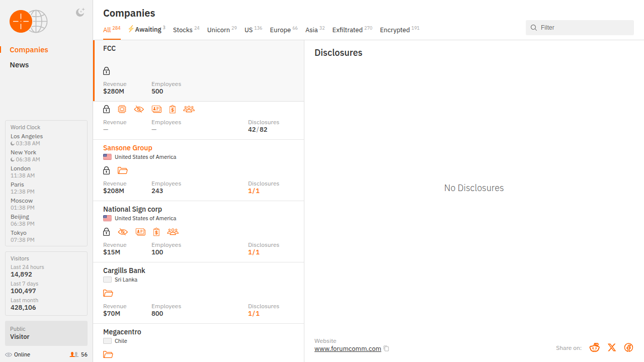
Task: Click the US flag under National Sign corp
Action: click(x=107, y=218)
